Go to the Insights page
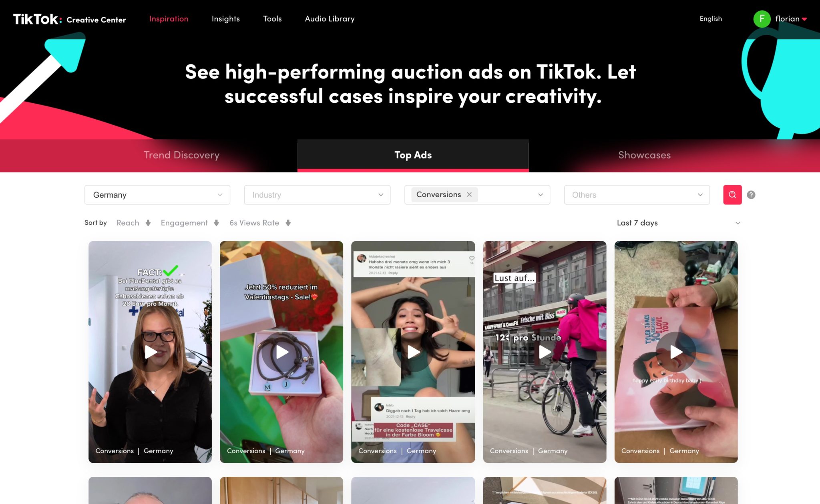The width and height of the screenshot is (820, 504). (225, 19)
